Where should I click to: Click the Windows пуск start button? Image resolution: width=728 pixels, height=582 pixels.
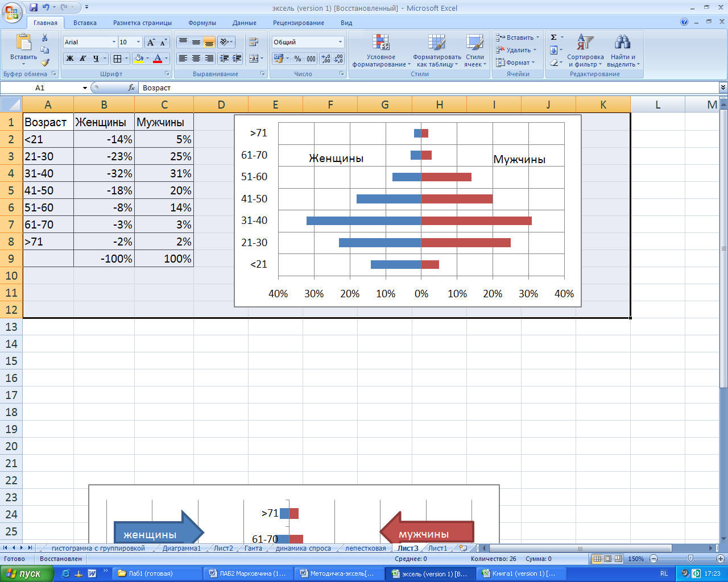[27, 573]
